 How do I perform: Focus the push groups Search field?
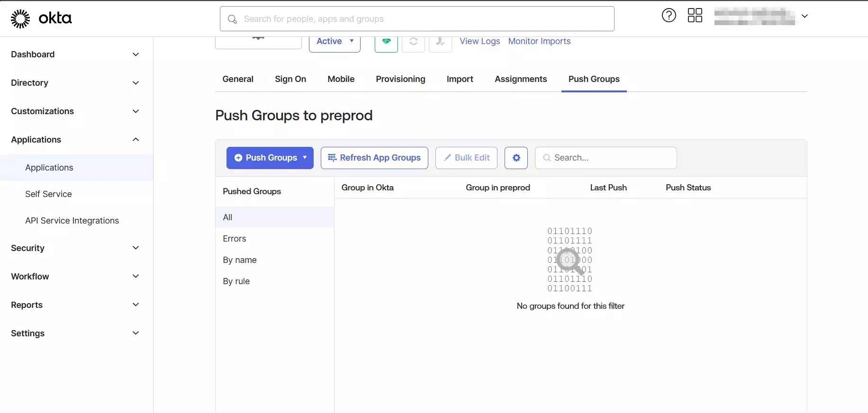(x=606, y=158)
